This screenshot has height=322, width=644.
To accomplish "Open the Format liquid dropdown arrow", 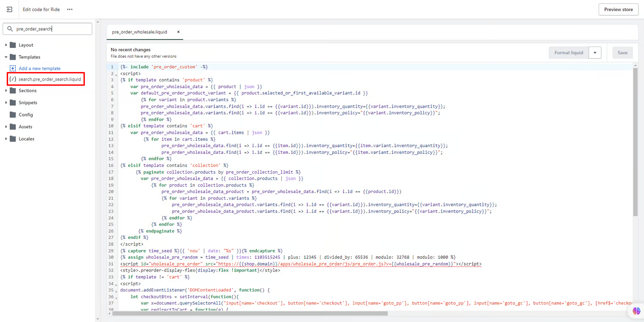I will tap(595, 53).
